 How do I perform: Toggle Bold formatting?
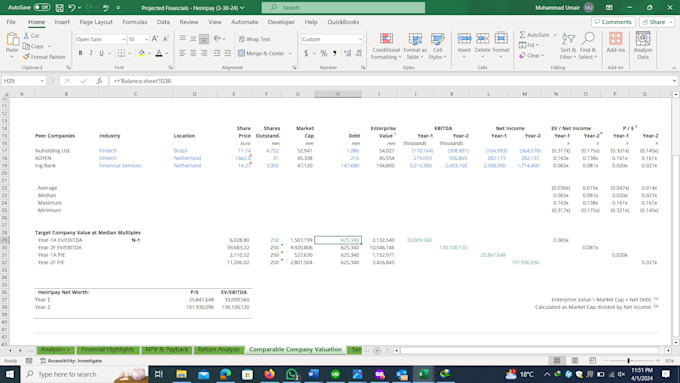pyautogui.click(x=80, y=53)
